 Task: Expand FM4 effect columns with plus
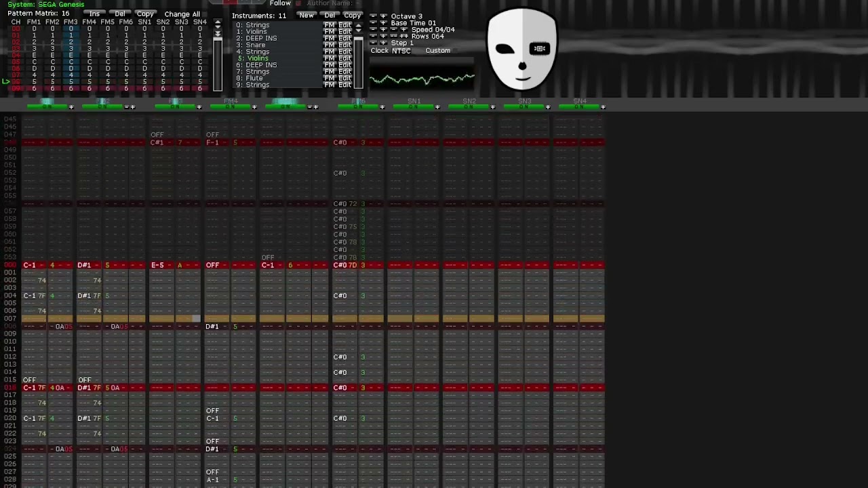[x=254, y=107]
